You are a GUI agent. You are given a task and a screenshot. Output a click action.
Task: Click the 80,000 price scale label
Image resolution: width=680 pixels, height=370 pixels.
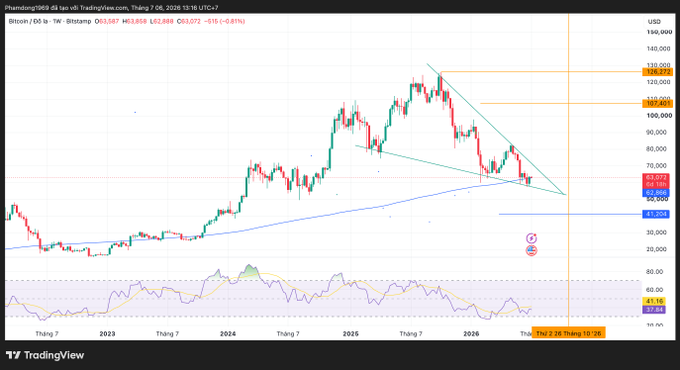pyautogui.click(x=656, y=149)
